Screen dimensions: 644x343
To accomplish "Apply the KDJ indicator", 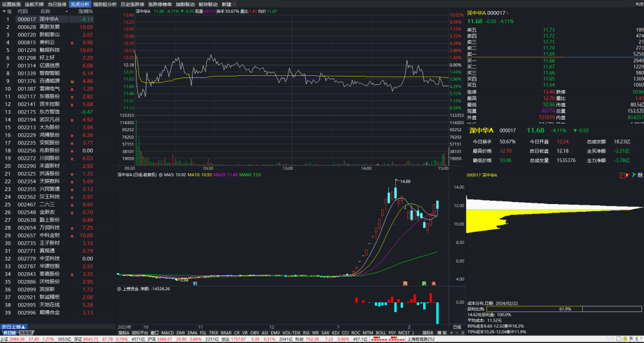I will (336, 332).
